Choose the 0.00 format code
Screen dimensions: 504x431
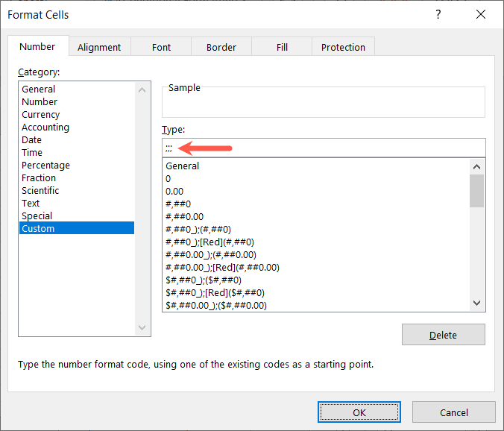[174, 192]
